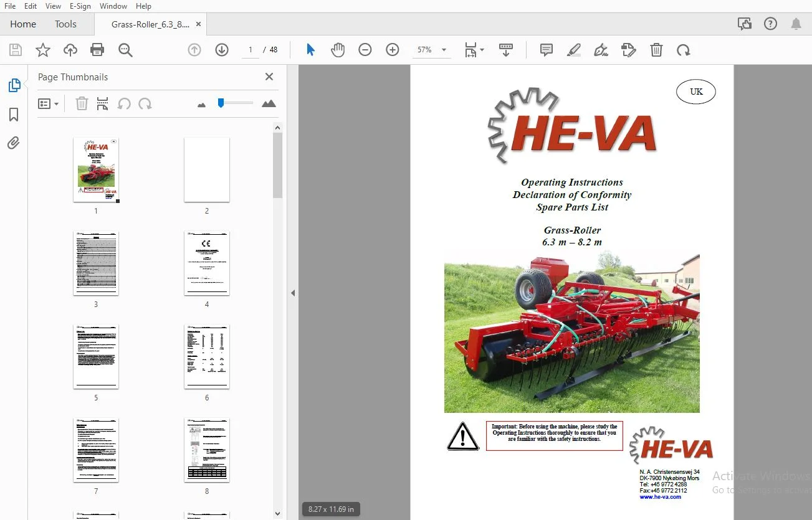
Task: Select page 2 thumbnail
Action: 207,170
